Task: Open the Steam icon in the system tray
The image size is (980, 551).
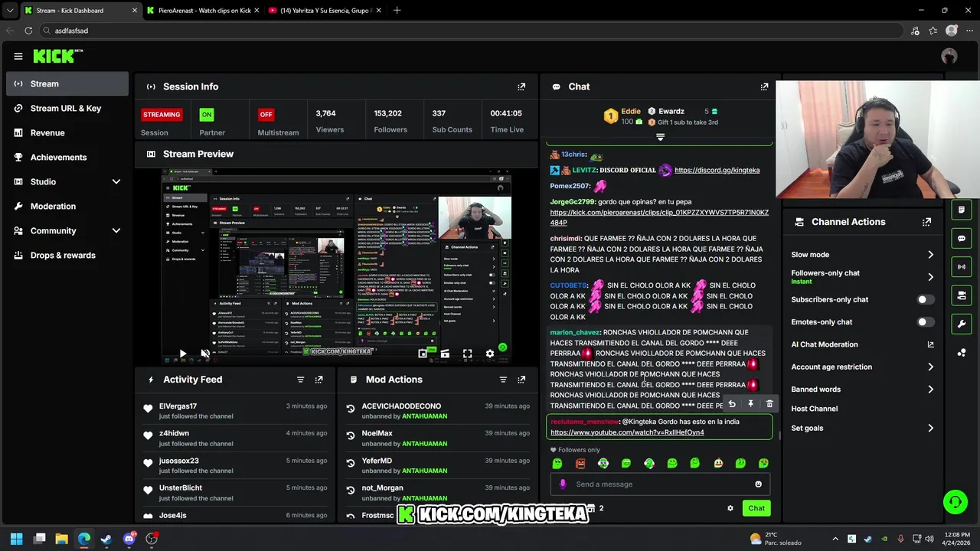Action: [x=867, y=539]
